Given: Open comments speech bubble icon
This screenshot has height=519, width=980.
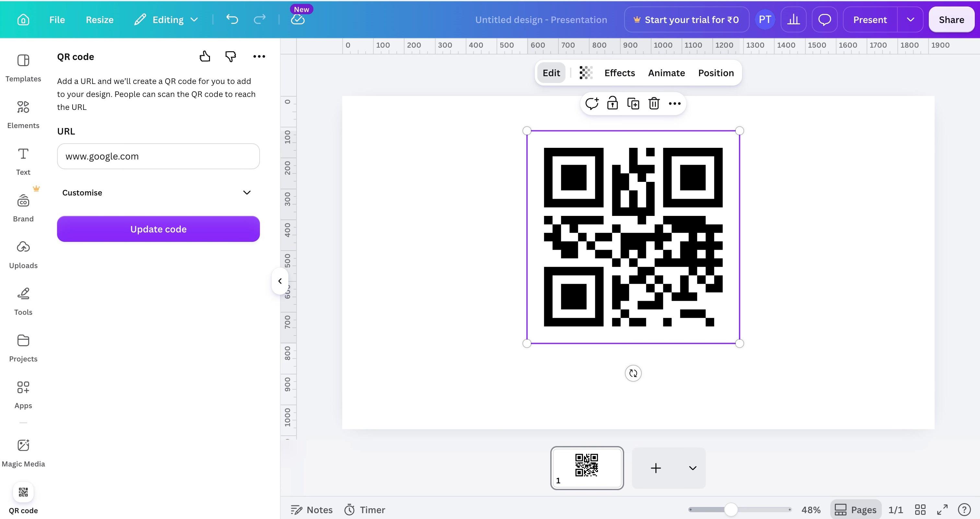Looking at the screenshot, I should pyautogui.click(x=824, y=19).
